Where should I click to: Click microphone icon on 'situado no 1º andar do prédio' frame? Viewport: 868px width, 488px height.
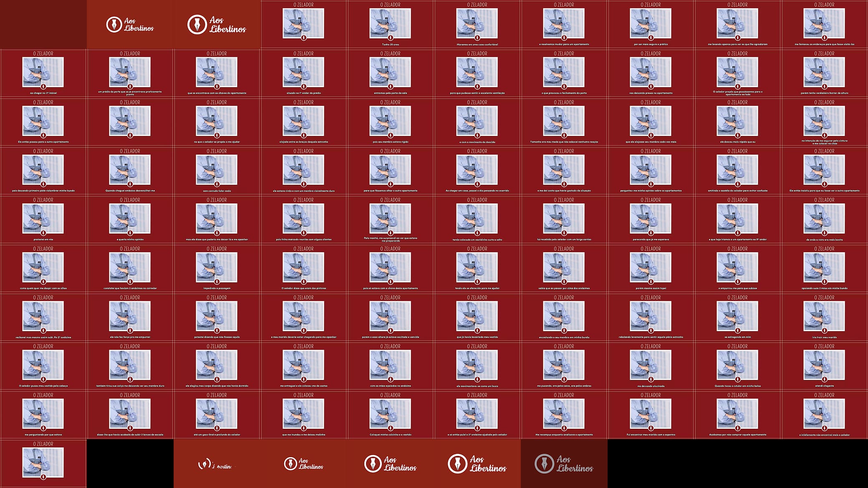pos(303,86)
